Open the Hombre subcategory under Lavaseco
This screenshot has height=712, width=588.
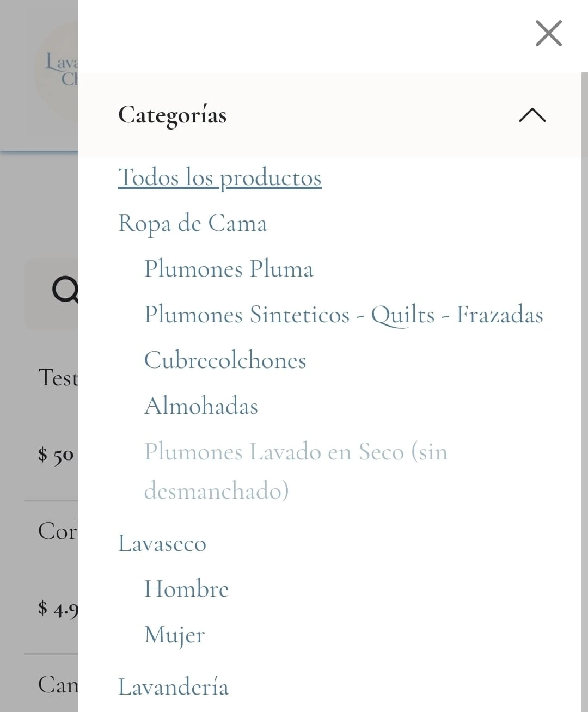pos(186,589)
